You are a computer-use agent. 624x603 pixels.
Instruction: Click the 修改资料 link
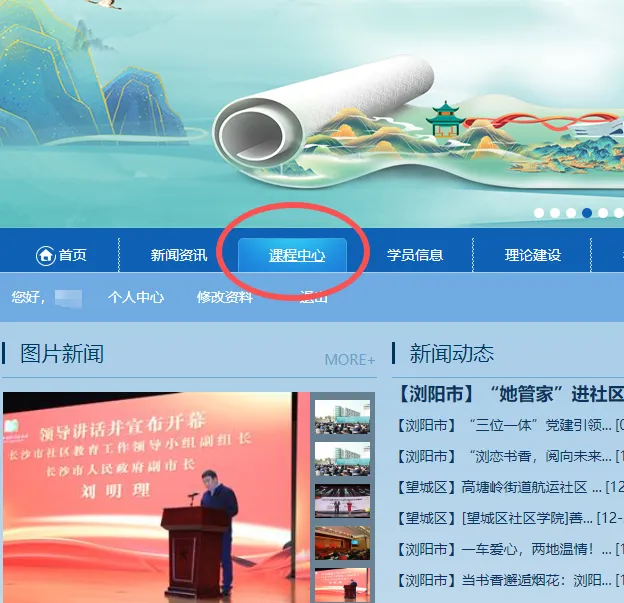point(225,297)
